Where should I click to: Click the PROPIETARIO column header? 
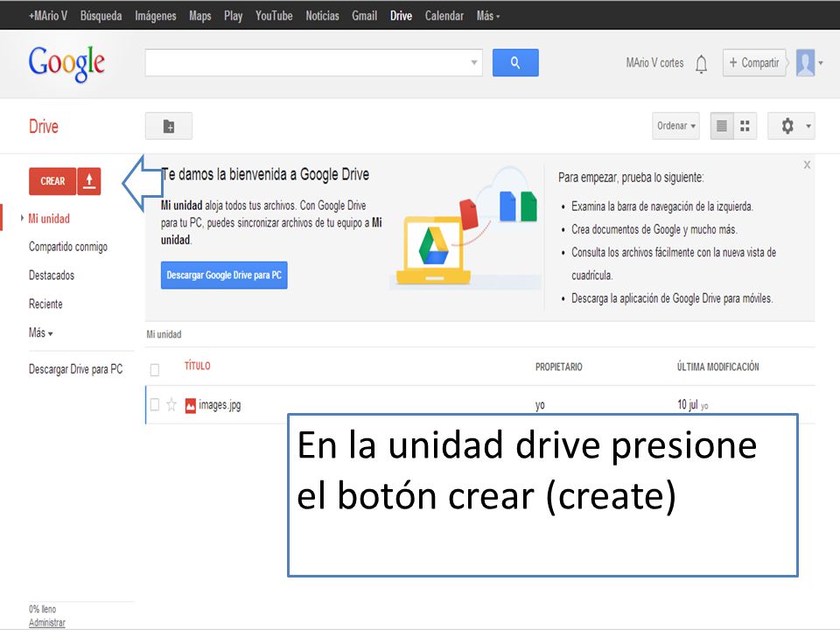click(559, 367)
